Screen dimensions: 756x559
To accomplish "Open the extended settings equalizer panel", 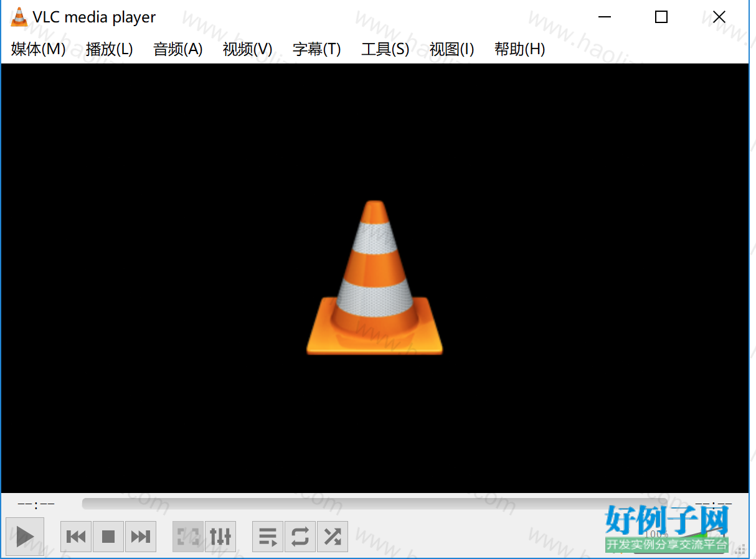I will 220,537.
